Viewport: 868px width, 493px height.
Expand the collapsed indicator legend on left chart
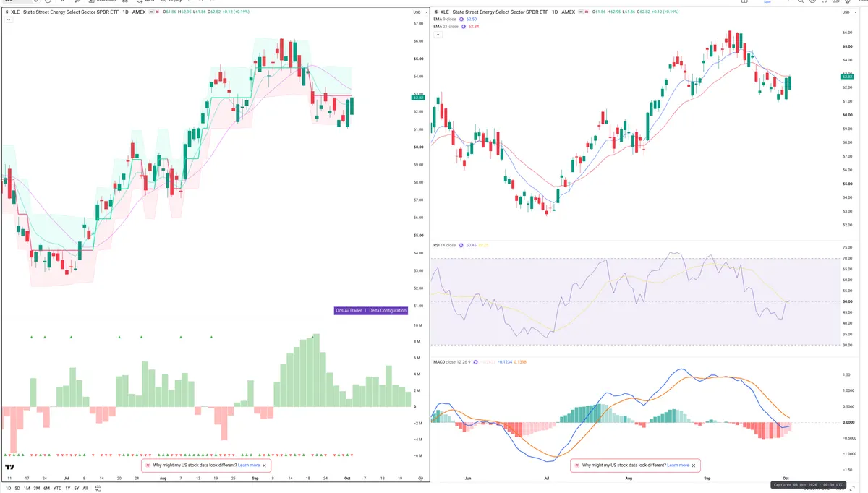pyautogui.click(x=8, y=20)
